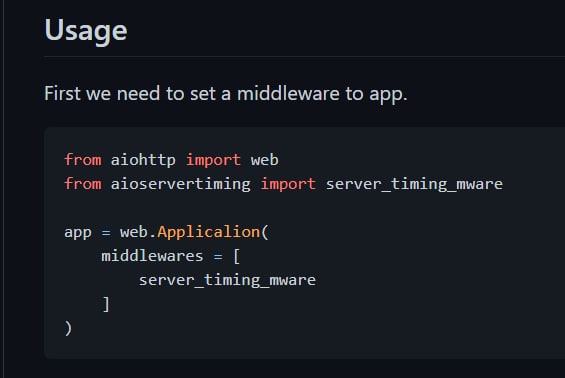Click 'Application' in the web.Application( call
The height and width of the screenshot is (378, 565).
[209, 232]
